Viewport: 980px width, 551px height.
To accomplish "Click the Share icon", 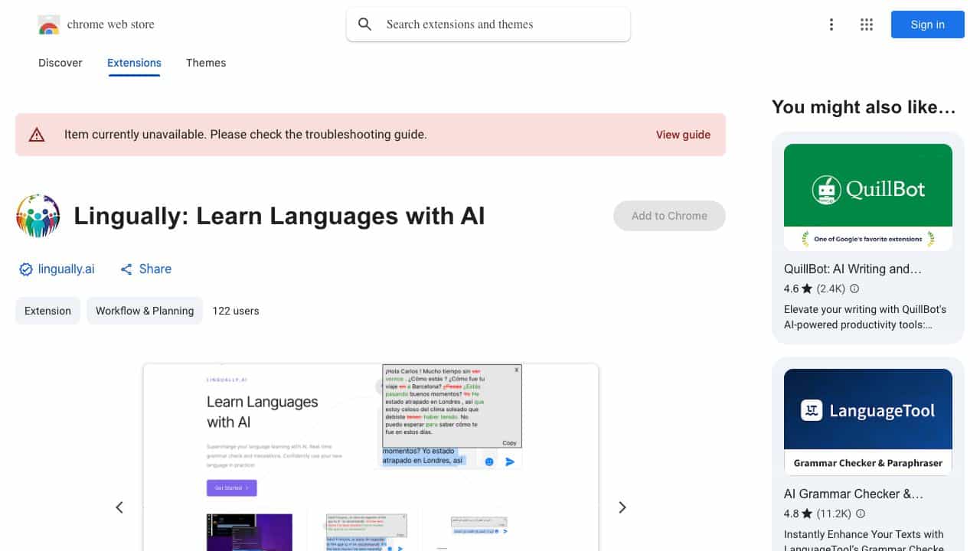I will [x=127, y=269].
